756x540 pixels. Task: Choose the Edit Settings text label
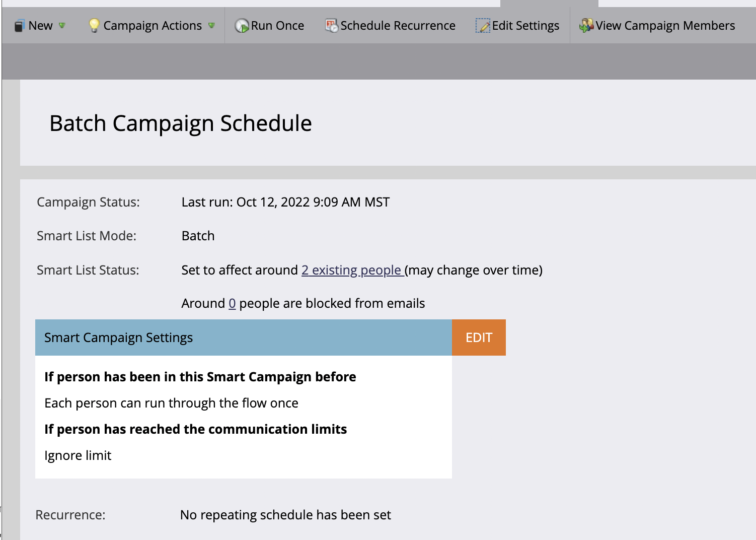[x=525, y=26]
